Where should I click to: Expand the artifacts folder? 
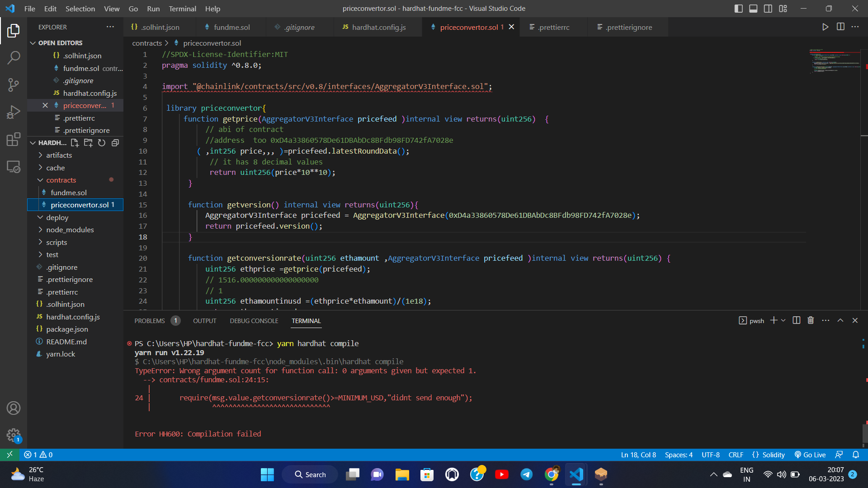tap(59, 155)
